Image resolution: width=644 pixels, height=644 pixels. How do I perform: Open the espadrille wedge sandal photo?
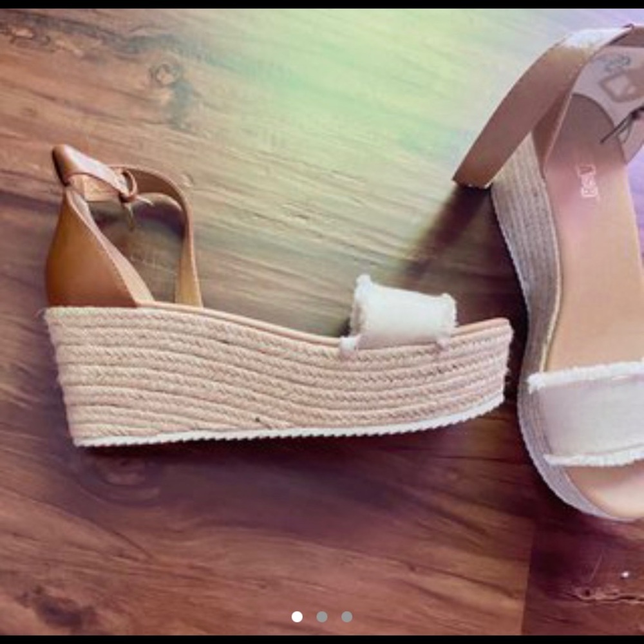[x=322, y=322]
